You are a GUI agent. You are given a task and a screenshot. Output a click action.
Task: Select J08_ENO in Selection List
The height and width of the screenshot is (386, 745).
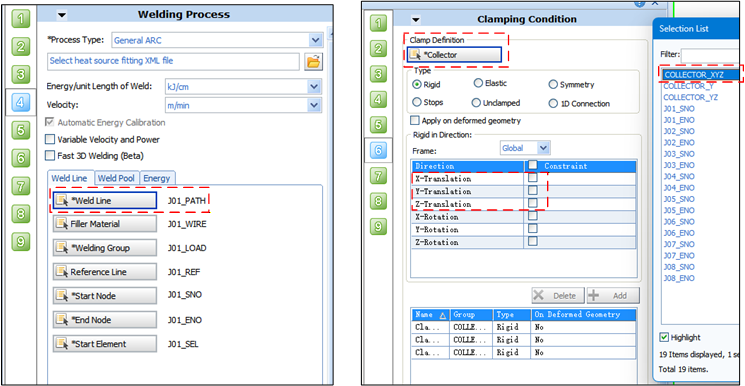[x=678, y=278]
